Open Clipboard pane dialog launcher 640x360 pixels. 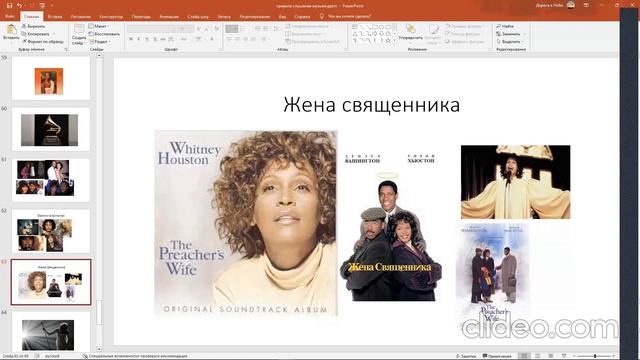66,49
